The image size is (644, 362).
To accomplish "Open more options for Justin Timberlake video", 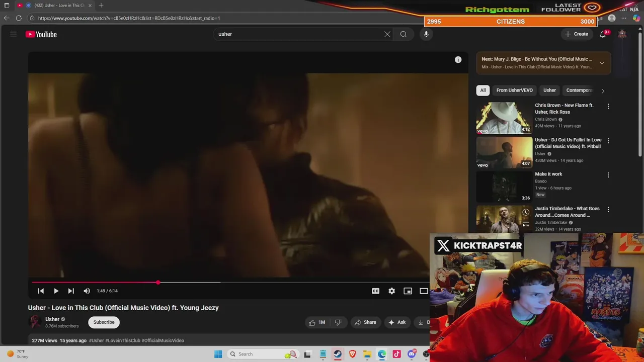I will point(608,209).
